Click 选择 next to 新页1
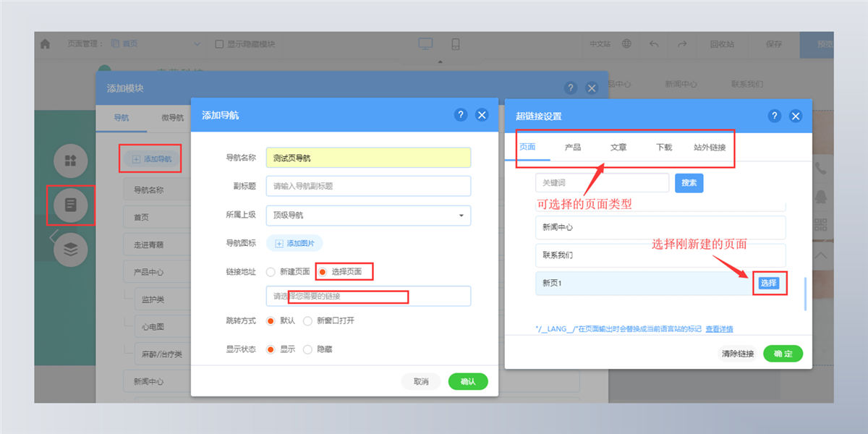868x434 pixels. tap(770, 284)
